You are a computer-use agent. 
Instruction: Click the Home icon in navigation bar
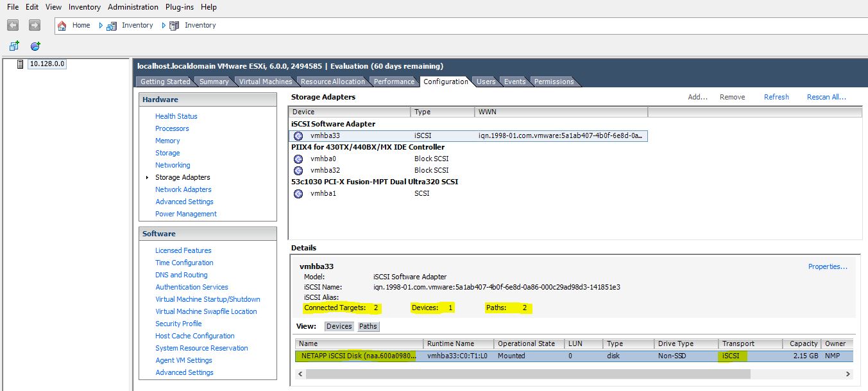click(x=62, y=25)
